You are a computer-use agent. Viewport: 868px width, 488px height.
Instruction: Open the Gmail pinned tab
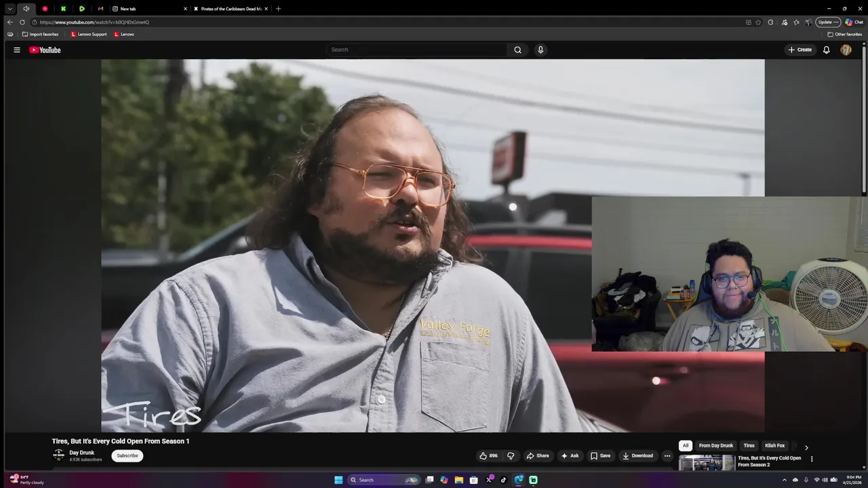point(100,9)
